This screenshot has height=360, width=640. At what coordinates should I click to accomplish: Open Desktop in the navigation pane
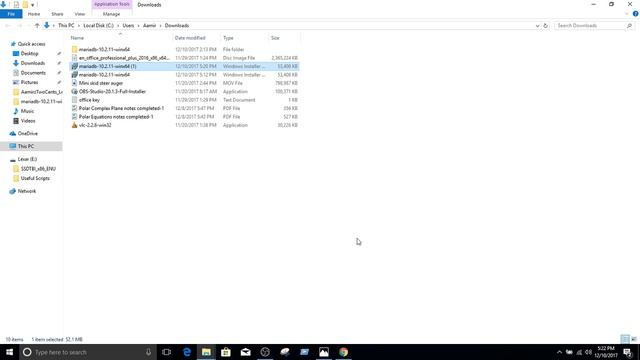(x=29, y=53)
